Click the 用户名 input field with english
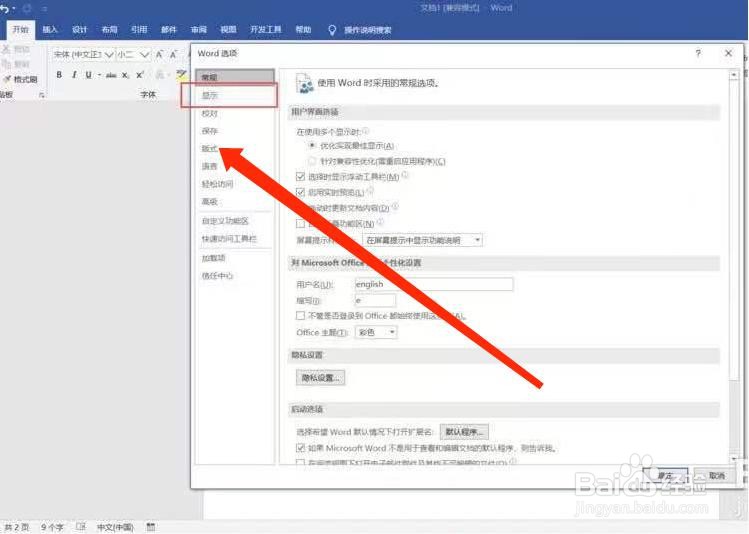The image size is (749, 534). [x=434, y=284]
